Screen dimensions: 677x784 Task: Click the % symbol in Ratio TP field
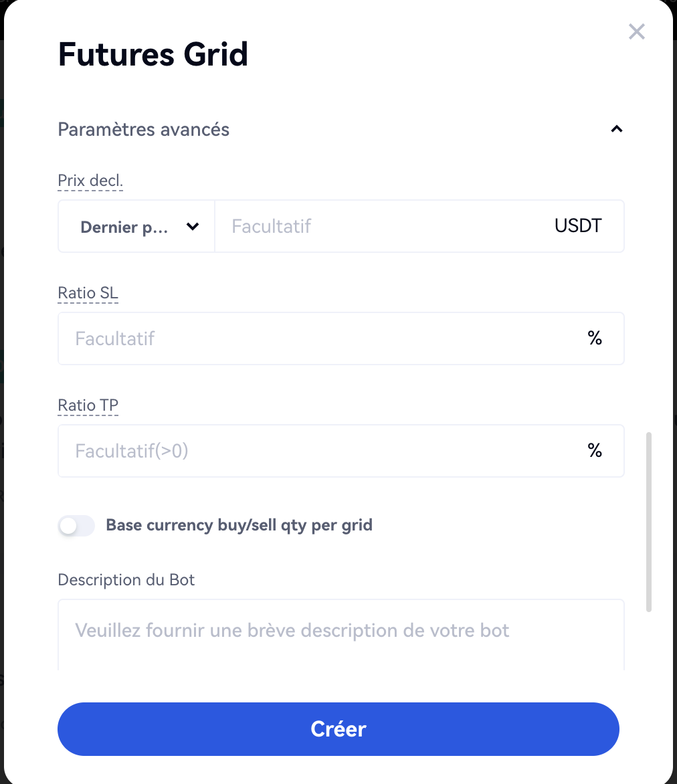point(595,451)
